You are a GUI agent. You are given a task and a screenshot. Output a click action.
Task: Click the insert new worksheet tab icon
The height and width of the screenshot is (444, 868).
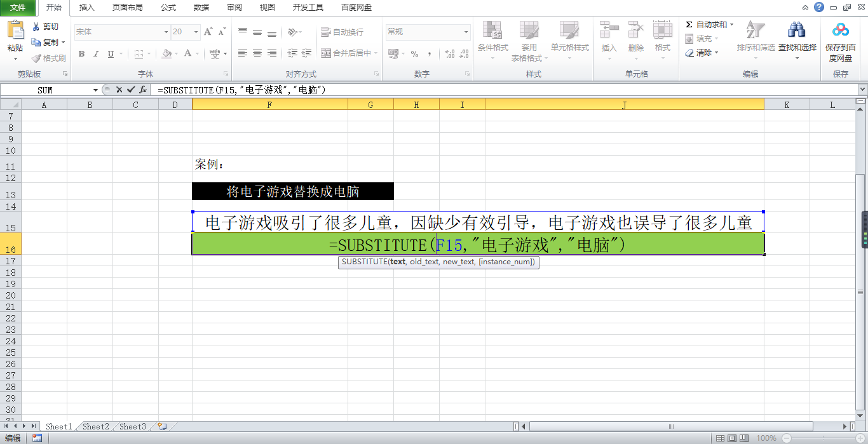162,427
